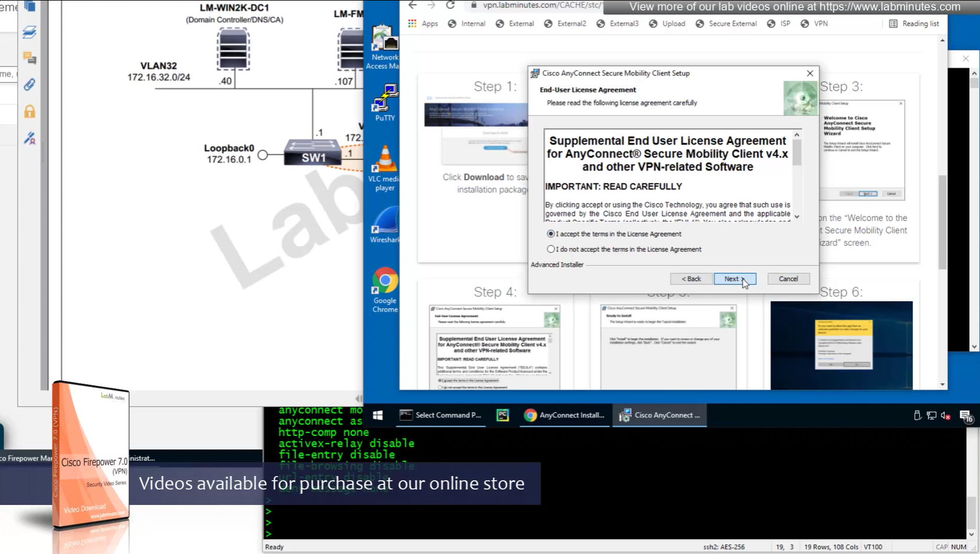The height and width of the screenshot is (554, 980).
Task: Open PuTTY desktop shortcut
Action: click(384, 101)
